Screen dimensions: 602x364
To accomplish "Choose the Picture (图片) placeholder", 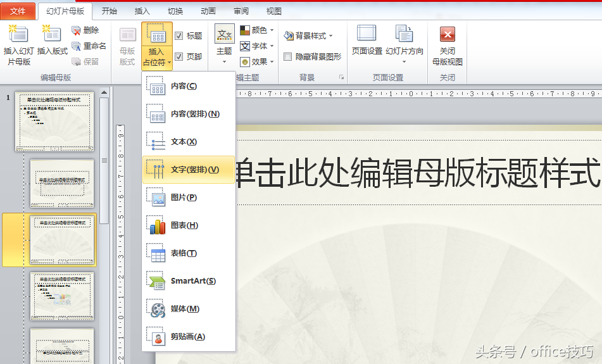I will pyautogui.click(x=189, y=198).
